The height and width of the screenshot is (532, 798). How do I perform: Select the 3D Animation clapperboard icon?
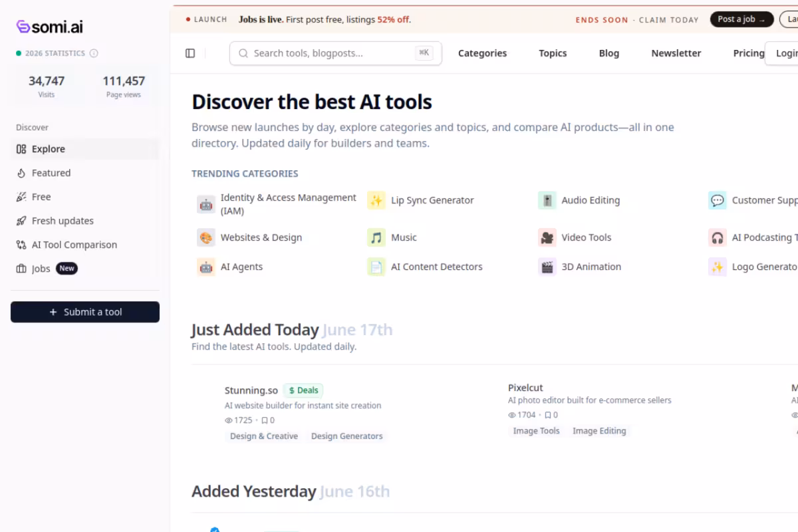[547, 267]
